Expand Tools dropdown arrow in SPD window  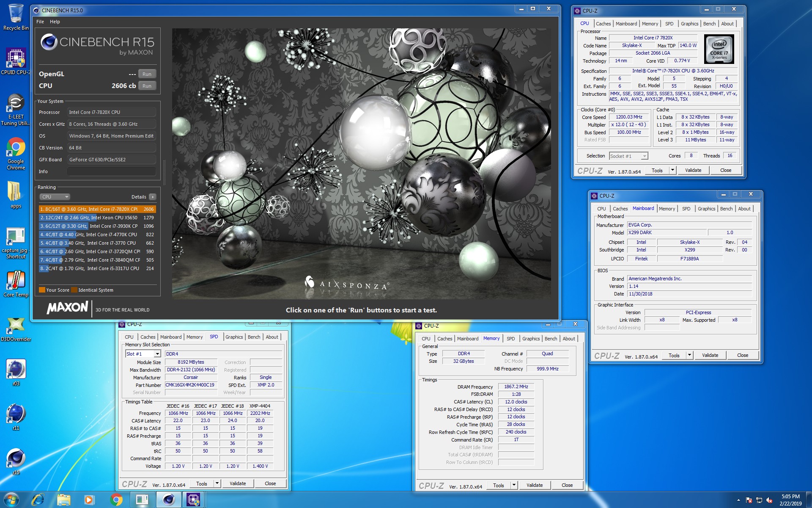(217, 483)
